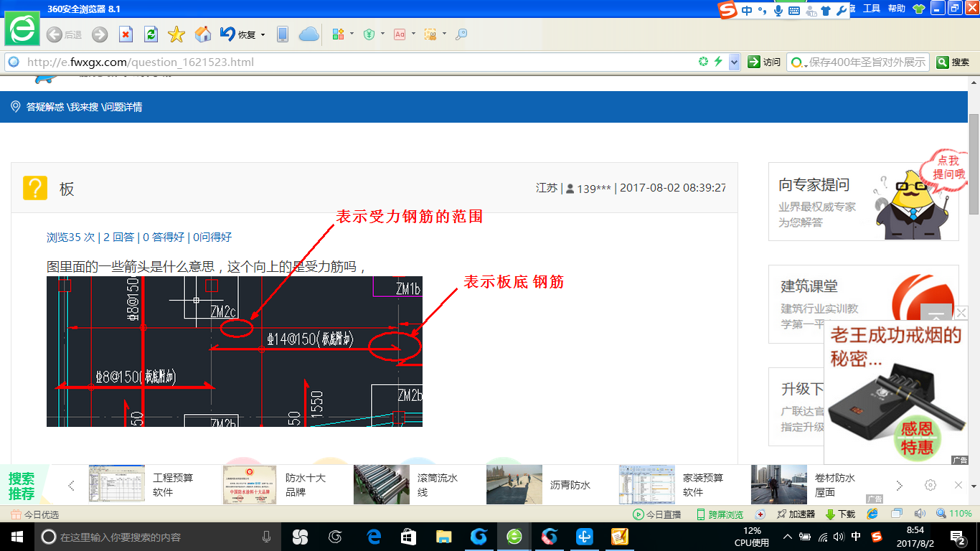Image resolution: width=980 pixels, height=551 pixels.
Task: Click the address bar URL field
Action: [359, 62]
